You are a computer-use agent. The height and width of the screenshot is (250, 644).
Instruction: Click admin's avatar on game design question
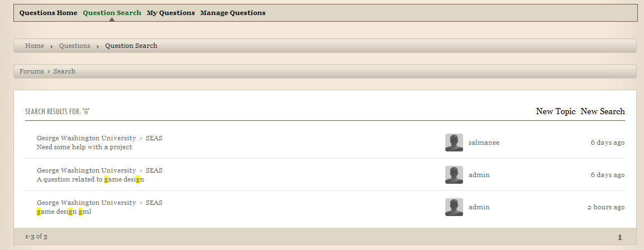454,175
